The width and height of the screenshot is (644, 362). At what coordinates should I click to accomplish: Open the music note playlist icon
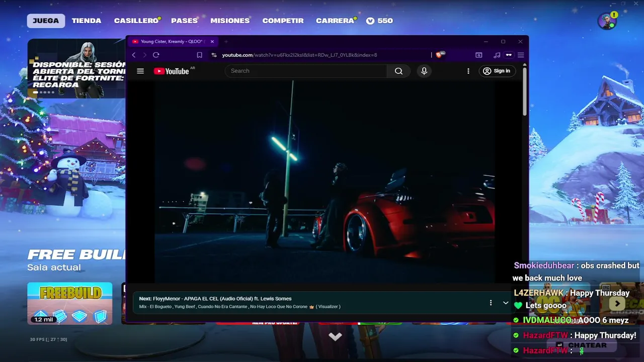coord(497,55)
